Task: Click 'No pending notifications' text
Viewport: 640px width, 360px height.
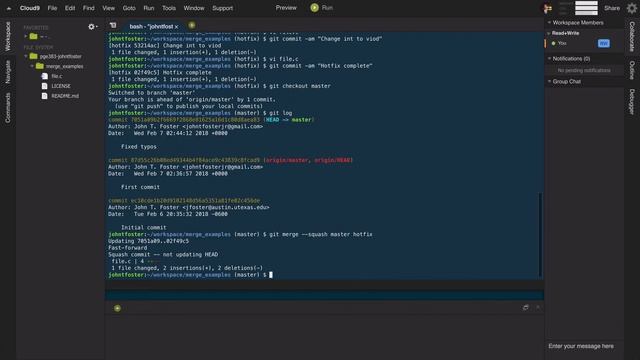Action: coord(584,70)
